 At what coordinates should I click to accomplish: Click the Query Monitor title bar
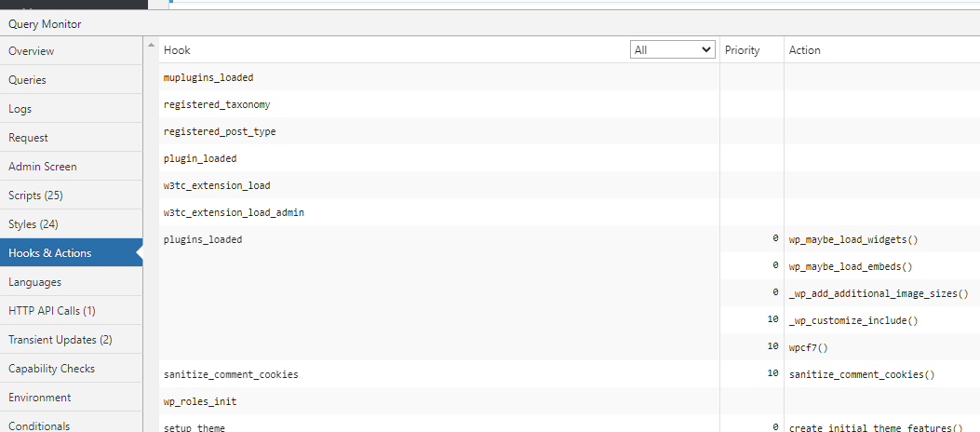pyautogui.click(x=490, y=24)
